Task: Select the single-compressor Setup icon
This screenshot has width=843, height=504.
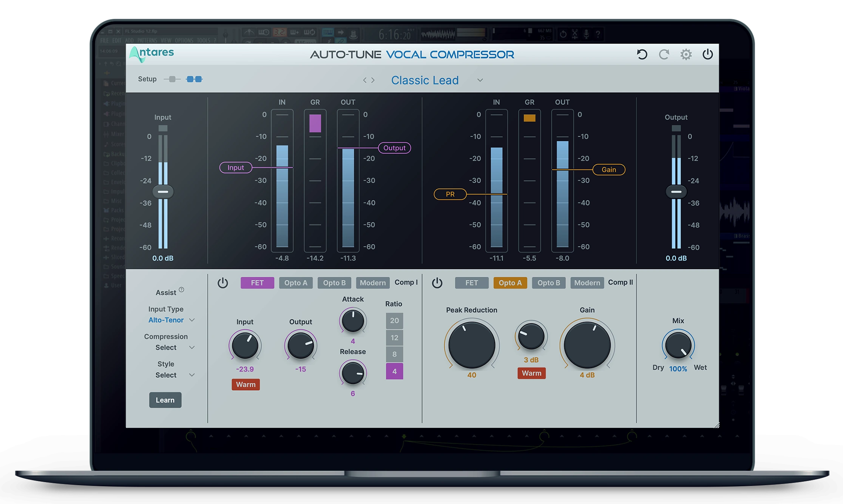Action: [x=172, y=79]
